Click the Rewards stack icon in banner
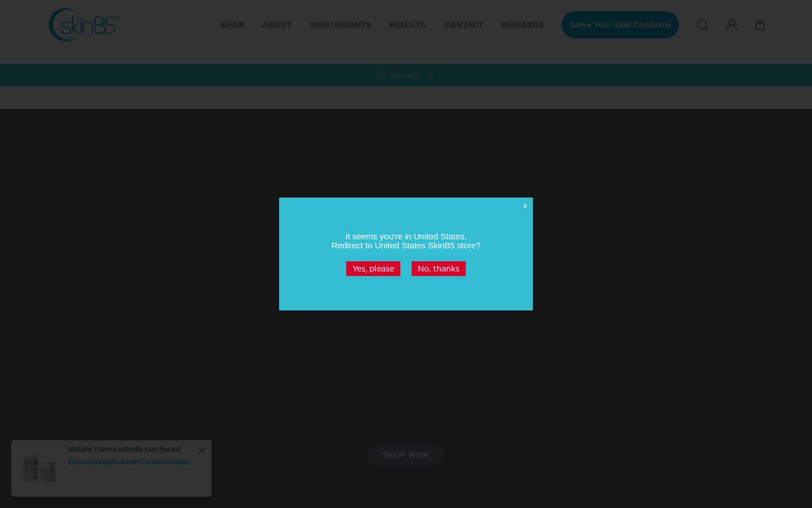 381,75
